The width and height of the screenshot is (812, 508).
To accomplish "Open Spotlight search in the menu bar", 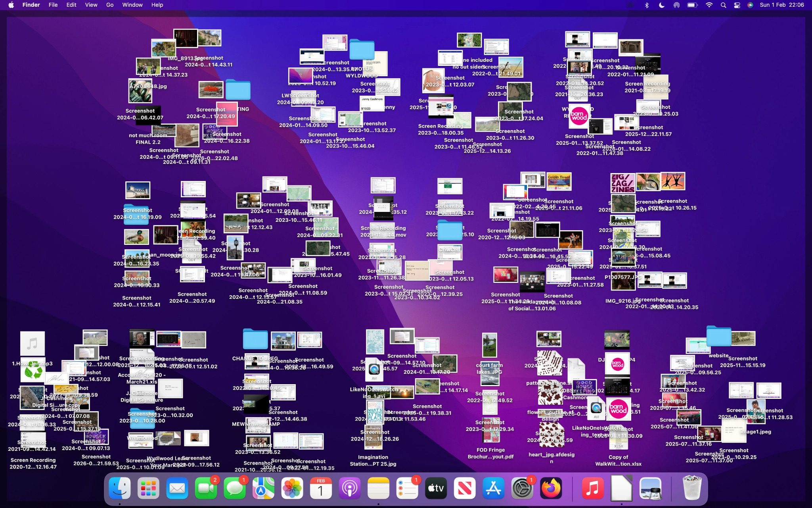I will pos(724,5).
